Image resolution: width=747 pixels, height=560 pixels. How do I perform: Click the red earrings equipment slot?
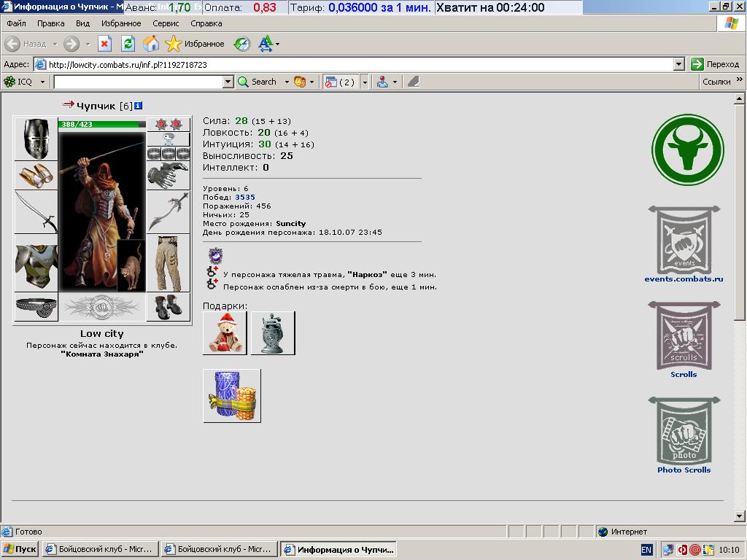click(x=169, y=124)
